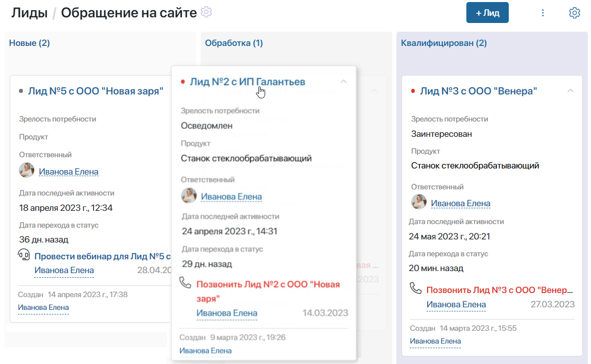This screenshot has width=591, height=364.
Task: Click the phone icon on Лид №3 task
Action: [x=415, y=288]
